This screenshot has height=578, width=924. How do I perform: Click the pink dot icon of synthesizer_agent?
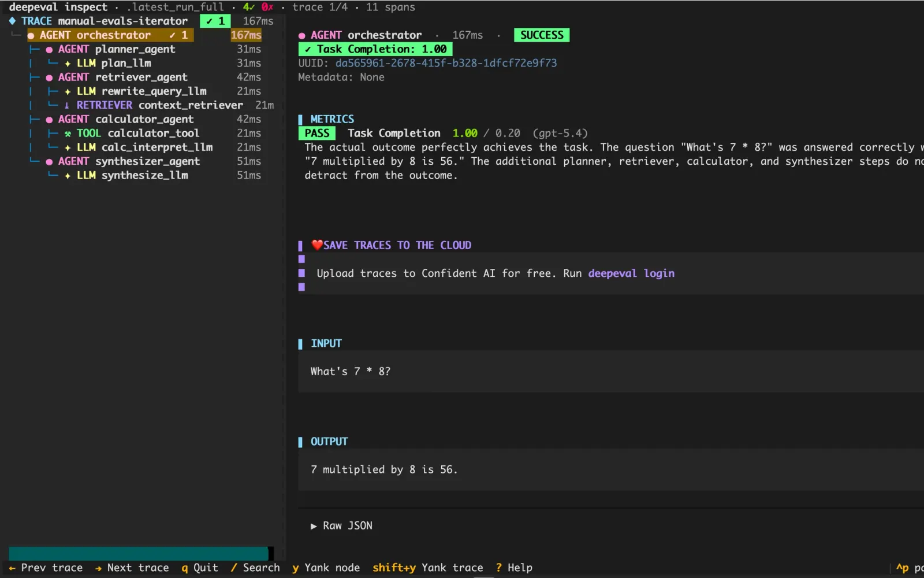click(x=49, y=162)
